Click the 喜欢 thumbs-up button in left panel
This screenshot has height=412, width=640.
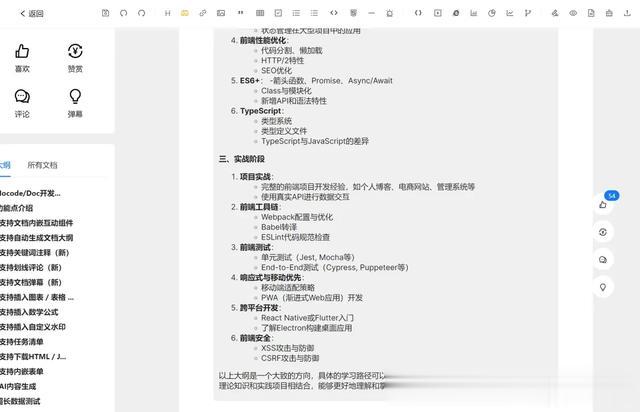pyautogui.click(x=22, y=58)
